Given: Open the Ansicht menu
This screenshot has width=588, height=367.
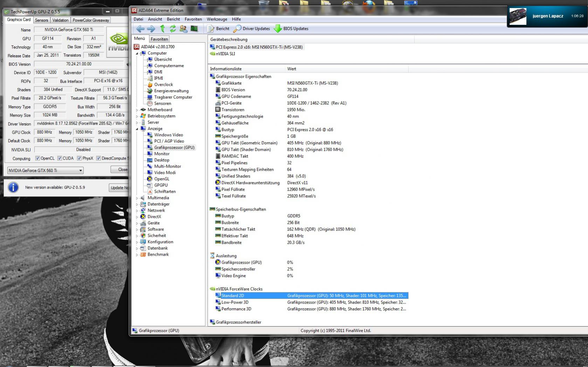Looking at the screenshot, I should (x=155, y=19).
